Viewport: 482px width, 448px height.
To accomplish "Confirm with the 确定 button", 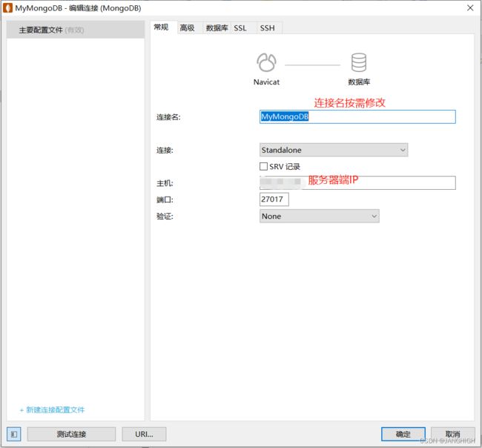I will 403,434.
